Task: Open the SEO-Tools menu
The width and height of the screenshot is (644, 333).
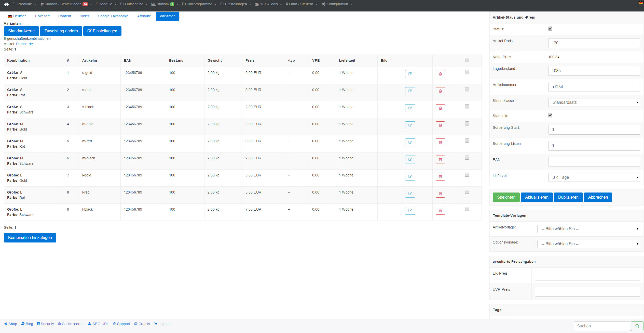Action: pos(268,4)
